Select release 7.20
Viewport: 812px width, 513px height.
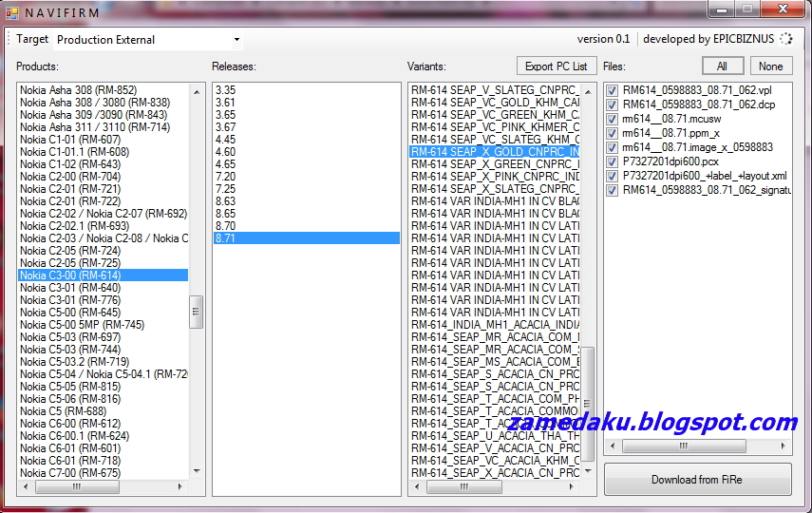point(307,177)
